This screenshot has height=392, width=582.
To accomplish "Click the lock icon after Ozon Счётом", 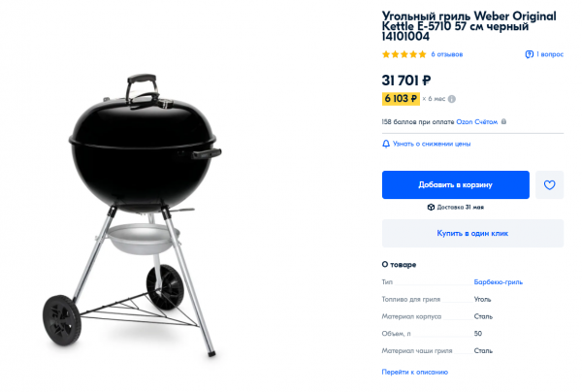I will coord(503,121).
